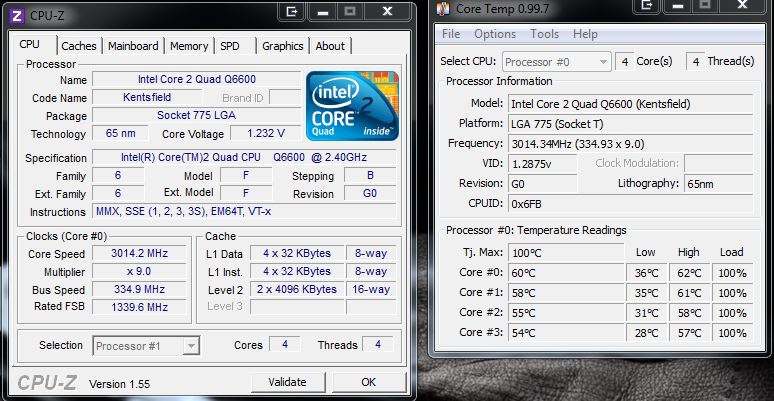This screenshot has width=774, height=401.
Task: Minimize the Core Temp window
Action: point(679,5)
